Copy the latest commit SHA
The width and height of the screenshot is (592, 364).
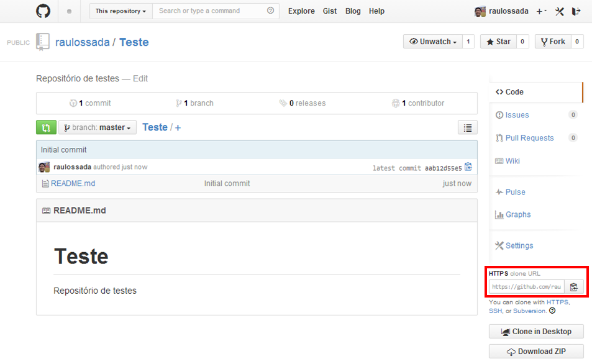468,166
